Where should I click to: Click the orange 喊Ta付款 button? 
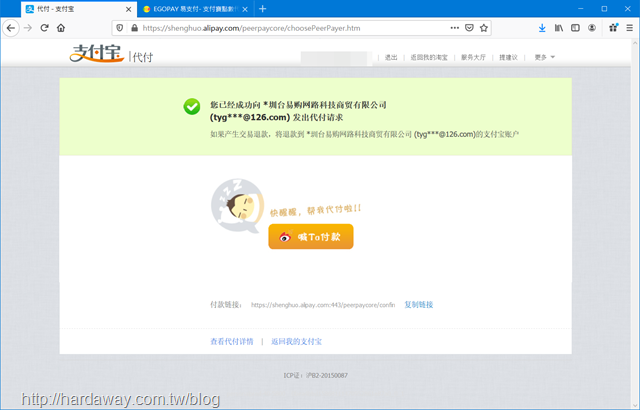tap(311, 237)
